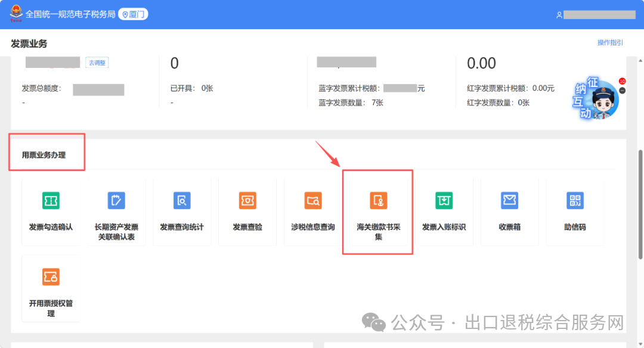Click the tax bureau emblem logo
This screenshot has height=348, width=644.
click(16, 14)
